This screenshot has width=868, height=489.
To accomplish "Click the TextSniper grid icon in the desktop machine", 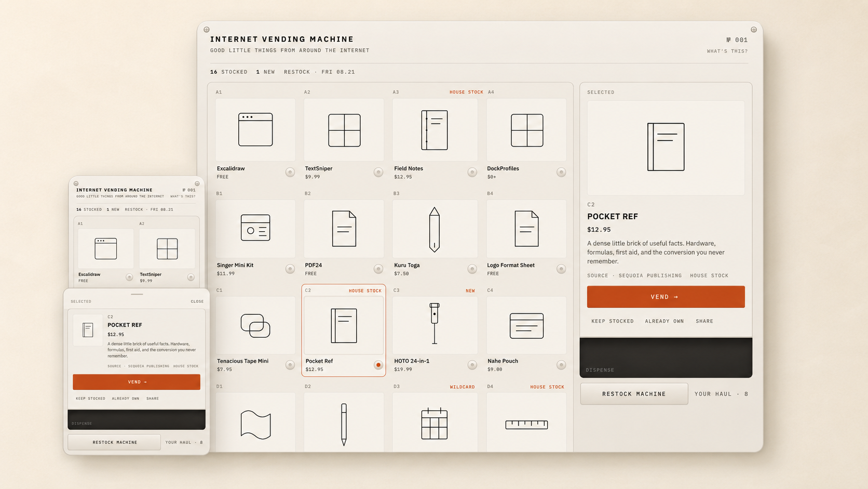I will 344,130.
